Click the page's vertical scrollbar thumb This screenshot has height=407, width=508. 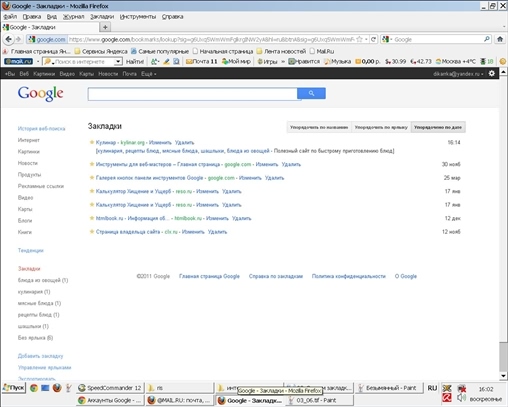[503, 357]
